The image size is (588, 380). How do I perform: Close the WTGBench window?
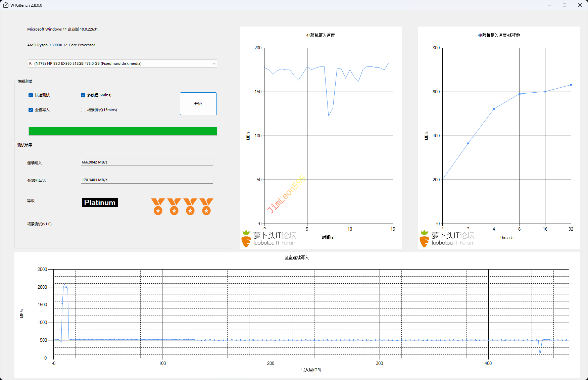(580, 5)
